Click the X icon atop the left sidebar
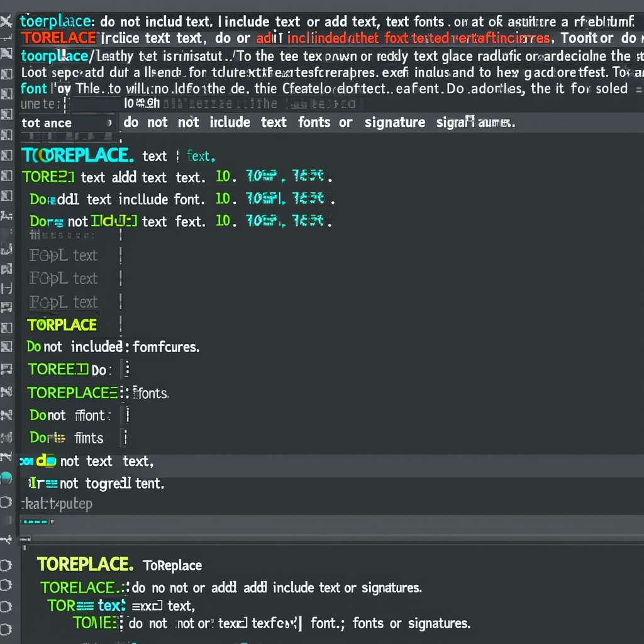This screenshot has width=644, height=644. (x=6, y=23)
